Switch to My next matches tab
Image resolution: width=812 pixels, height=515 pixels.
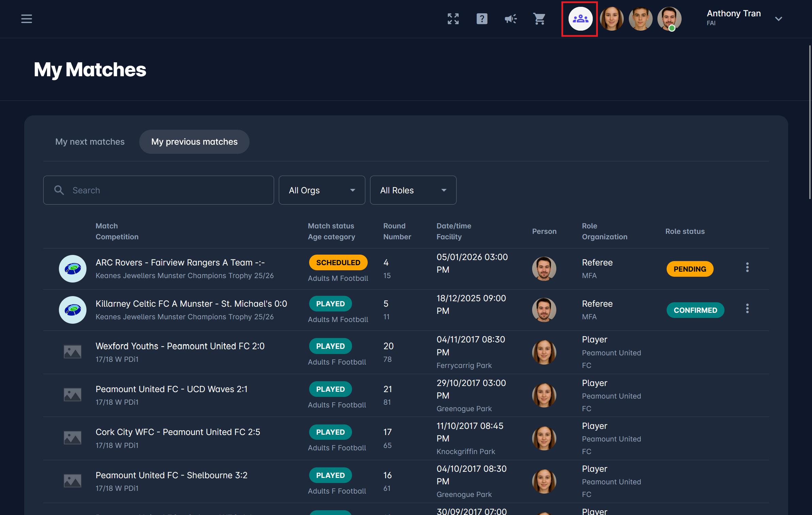pos(90,142)
